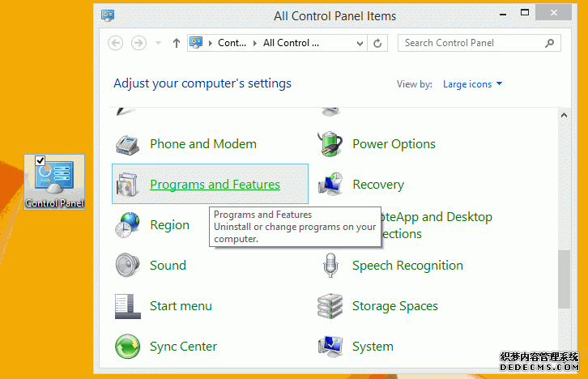Open Sound link

(168, 266)
